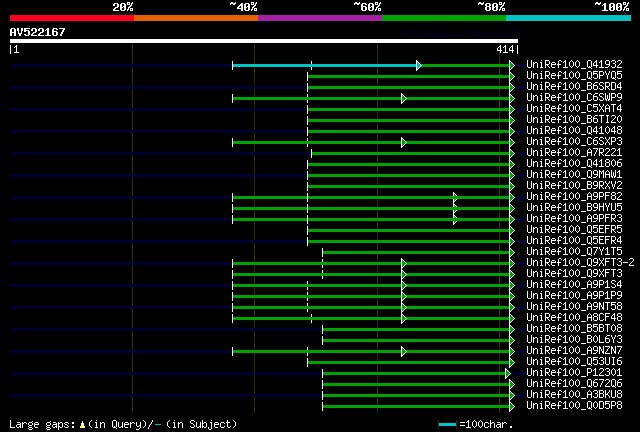
Task: Click the purple ~60% identity color segment
Action: 320,18
